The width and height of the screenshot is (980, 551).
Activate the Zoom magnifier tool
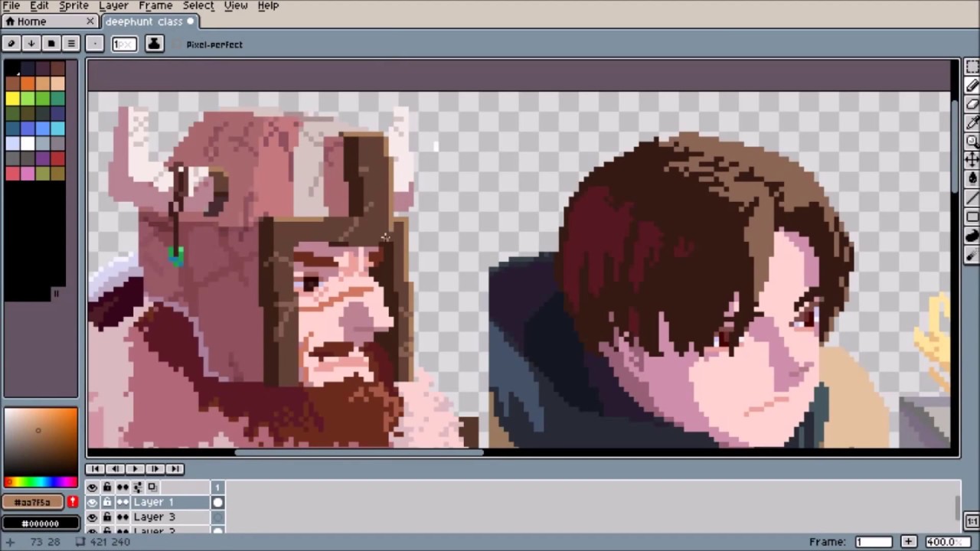972,141
